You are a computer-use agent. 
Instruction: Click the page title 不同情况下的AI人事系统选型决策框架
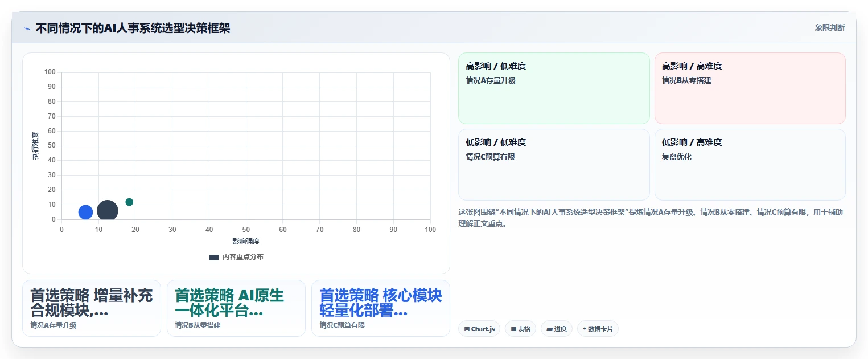133,28
